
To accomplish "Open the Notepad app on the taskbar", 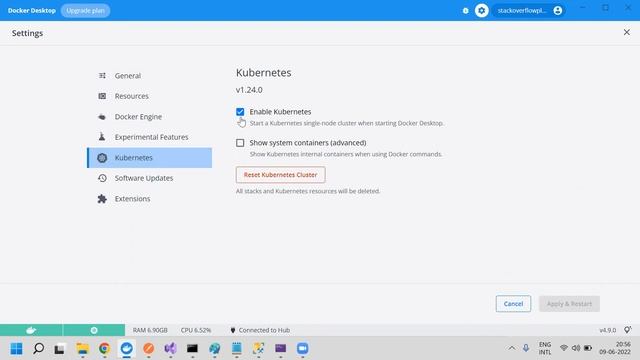I will (237, 349).
